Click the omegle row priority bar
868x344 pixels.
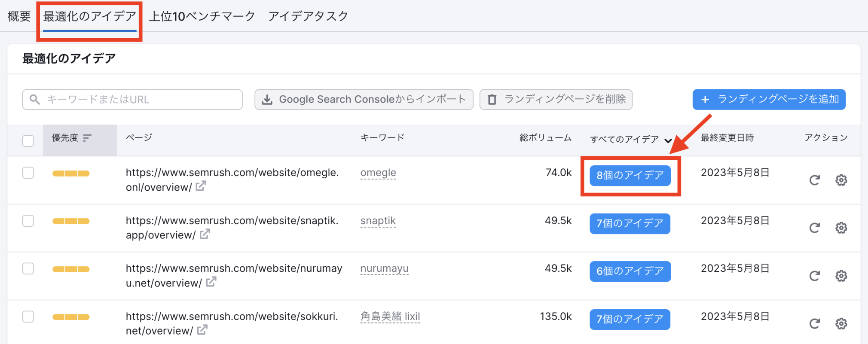71,174
